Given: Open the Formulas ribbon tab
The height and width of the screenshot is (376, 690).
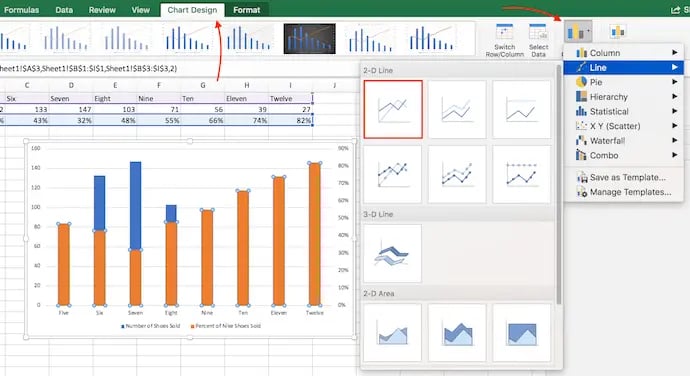Looking at the screenshot, I should [x=21, y=10].
